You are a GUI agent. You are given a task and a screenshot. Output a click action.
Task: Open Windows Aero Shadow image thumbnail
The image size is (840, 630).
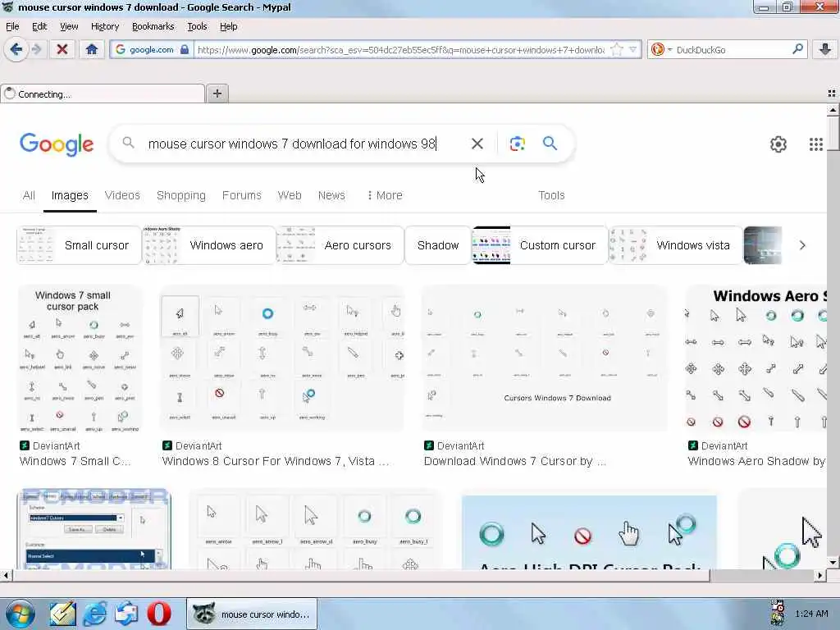click(x=756, y=359)
